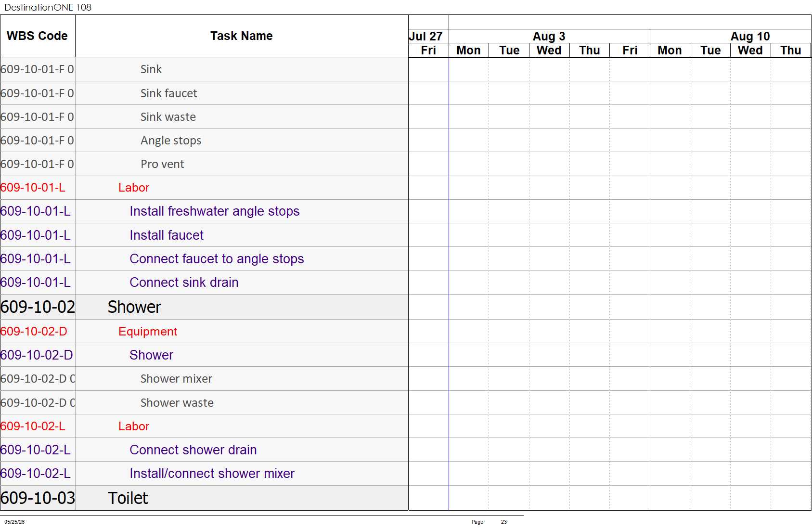812x528 pixels.
Task: Select the 'Angle stops' task name
Action: click(171, 141)
